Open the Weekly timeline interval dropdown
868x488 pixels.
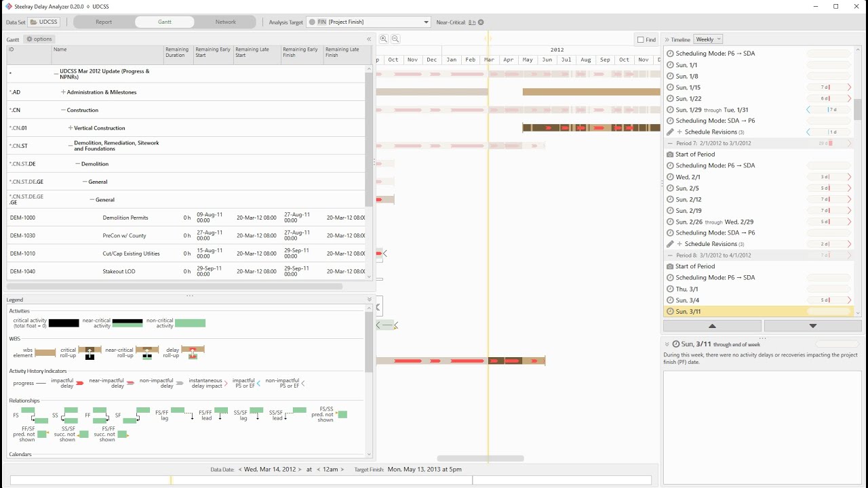pyautogui.click(x=709, y=39)
